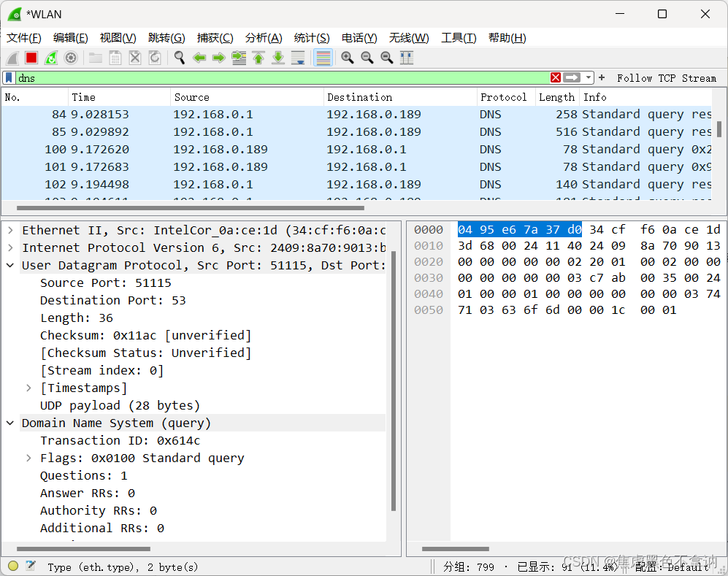Restart the current capture with the green fin icon

pos(51,58)
